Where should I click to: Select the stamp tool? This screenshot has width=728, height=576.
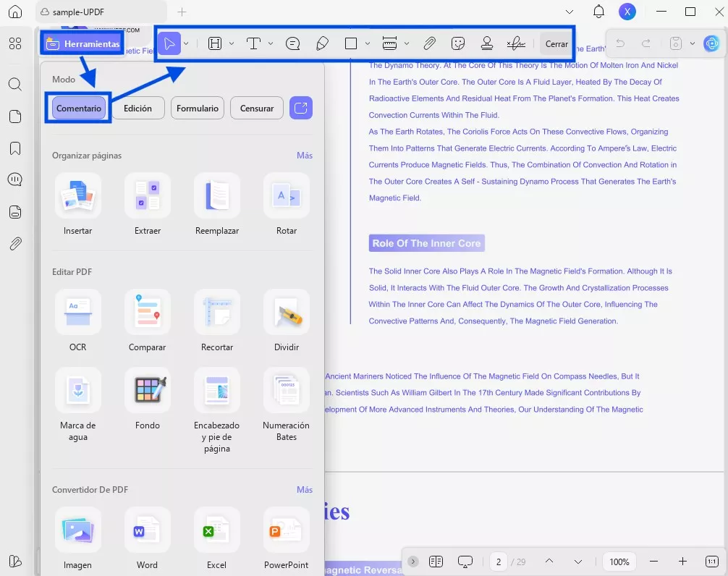coord(486,43)
